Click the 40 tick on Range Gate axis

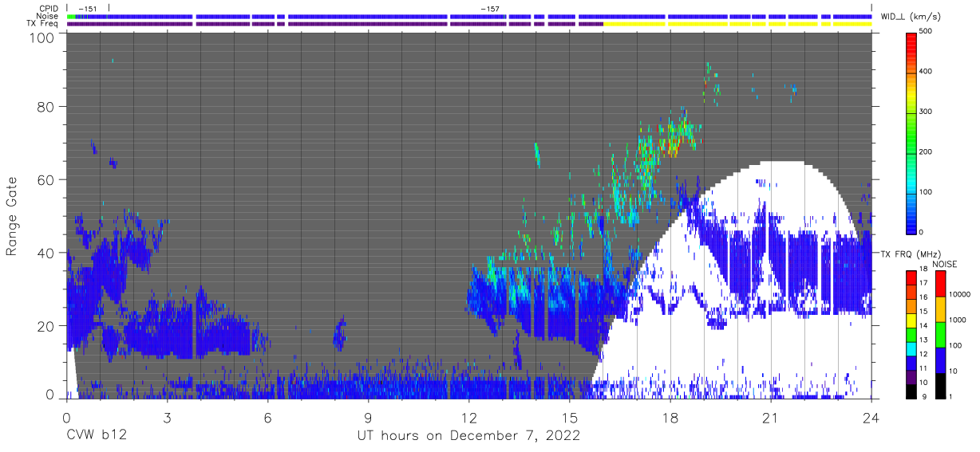coord(46,253)
